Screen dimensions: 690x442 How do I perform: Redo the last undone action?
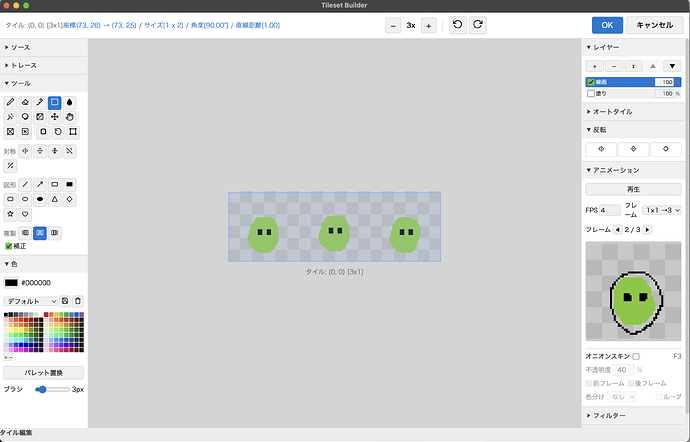(x=477, y=25)
